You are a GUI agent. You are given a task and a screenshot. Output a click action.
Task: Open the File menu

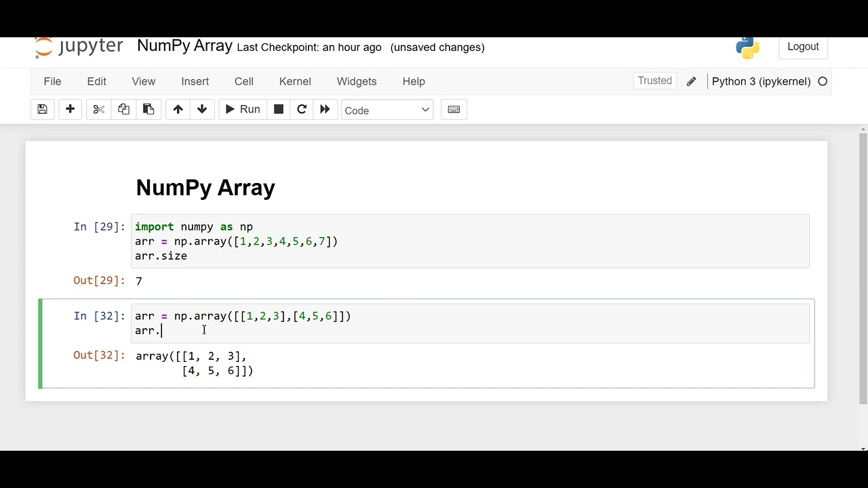[52, 81]
